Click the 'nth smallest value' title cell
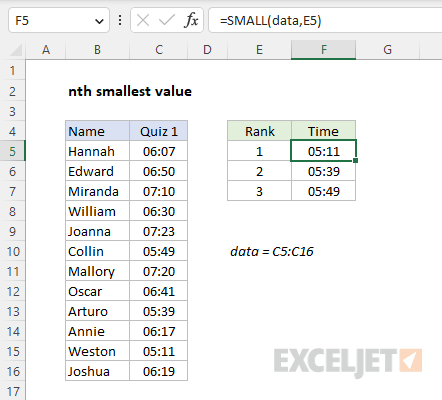Image resolution: width=442 pixels, height=400 pixels. pyautogui.click(x=130, y=91)
